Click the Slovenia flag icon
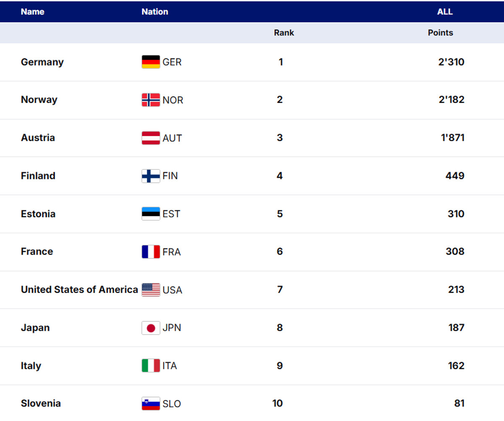This screenshot has width=504, height=421. coord(151,404)
